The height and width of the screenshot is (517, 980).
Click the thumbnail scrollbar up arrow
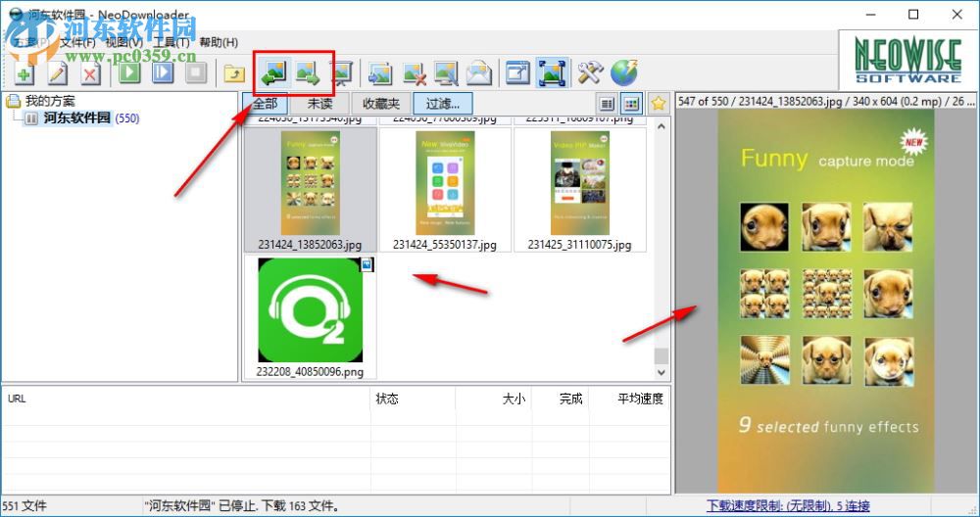[661, 126]
